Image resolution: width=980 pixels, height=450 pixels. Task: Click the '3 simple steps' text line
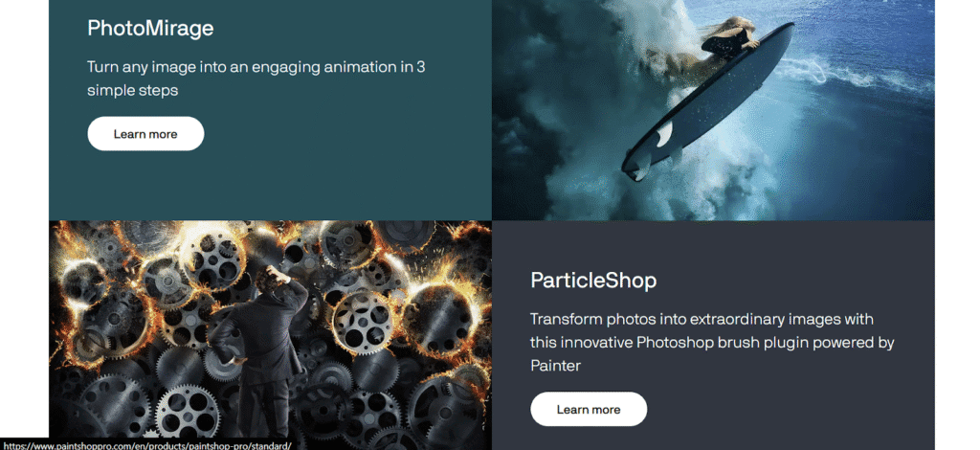click(x=132, y=90)
